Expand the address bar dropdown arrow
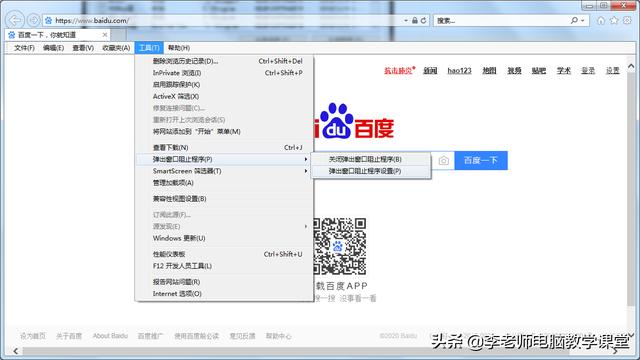Image resolution: width=640 pixels, height=360 pixels. tap(406, 20)
